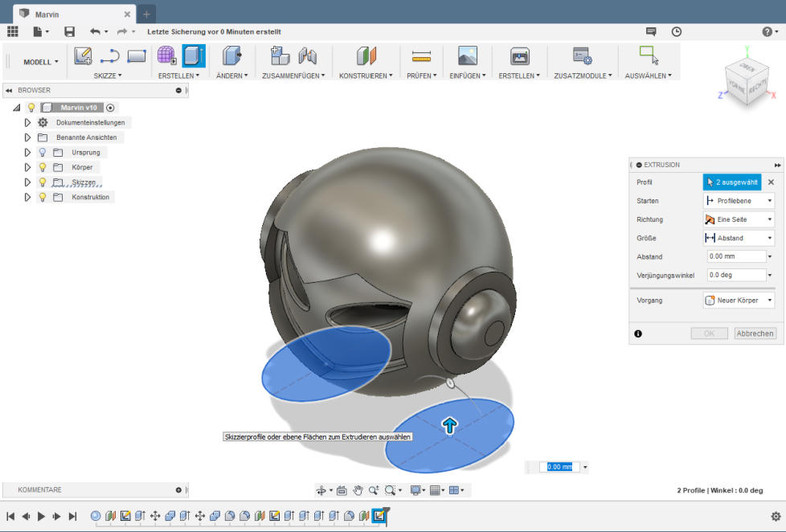Open the data panel grid icon
The image size is (786, 532).
click(x=13, y=31)
